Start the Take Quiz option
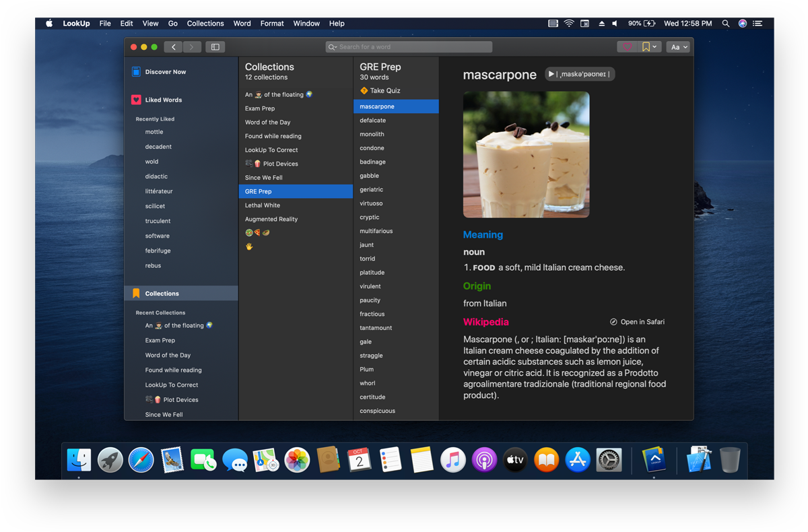 point(380,91)
